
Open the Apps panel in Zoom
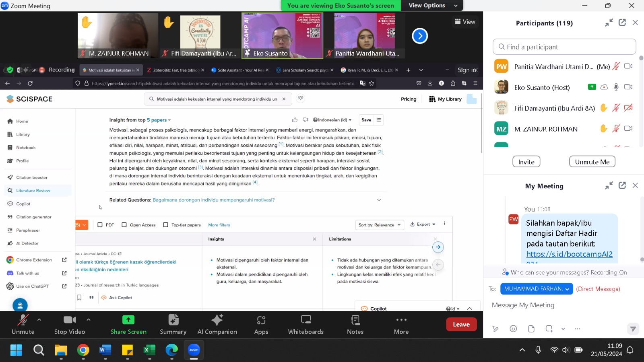[x=261, y=324]
